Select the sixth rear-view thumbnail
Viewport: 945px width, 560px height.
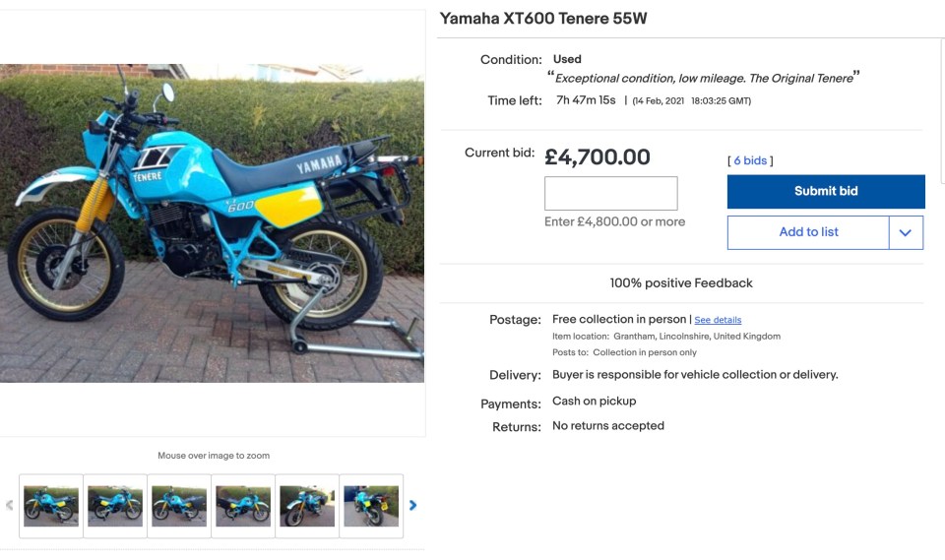pyautogui.click(x=371, y=506)
